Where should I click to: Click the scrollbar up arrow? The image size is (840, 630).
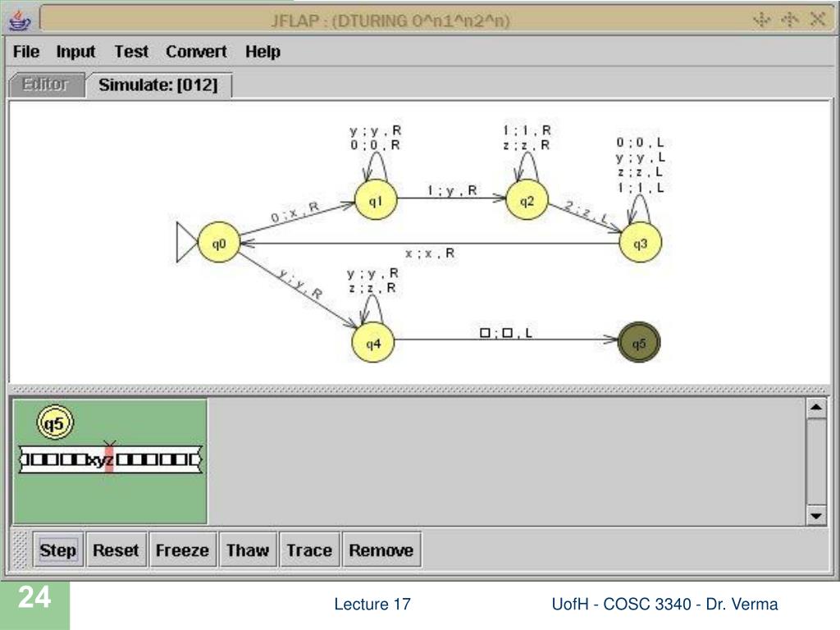[816, 409]
